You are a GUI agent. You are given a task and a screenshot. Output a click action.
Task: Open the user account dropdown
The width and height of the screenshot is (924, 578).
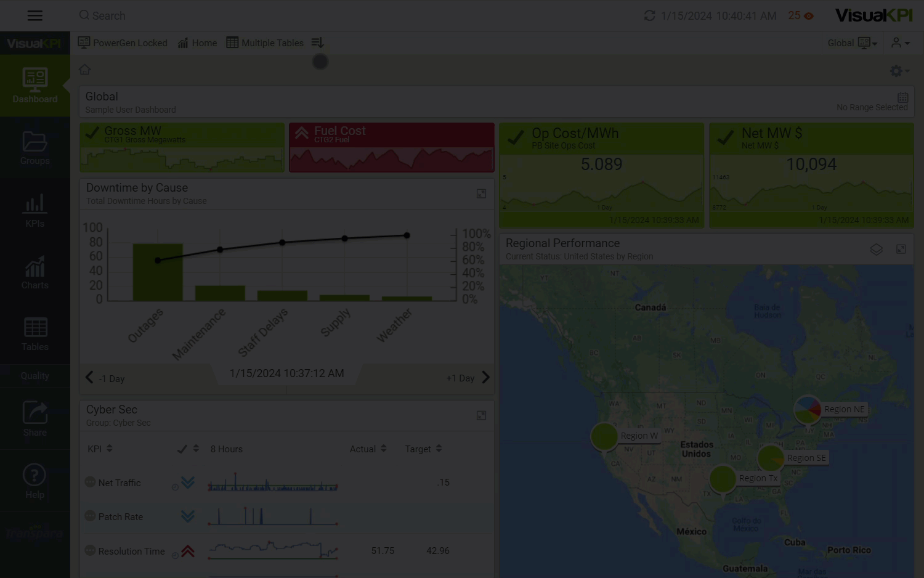point(900,43)
